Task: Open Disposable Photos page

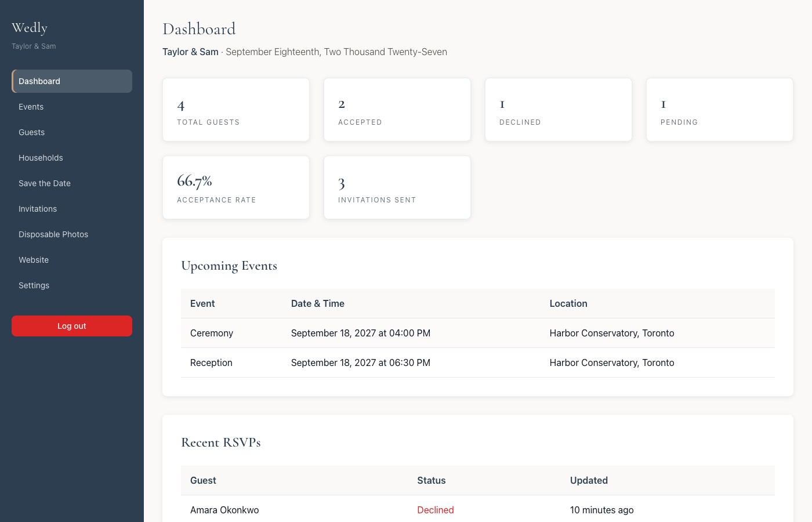Action: [x=72, y=234]
